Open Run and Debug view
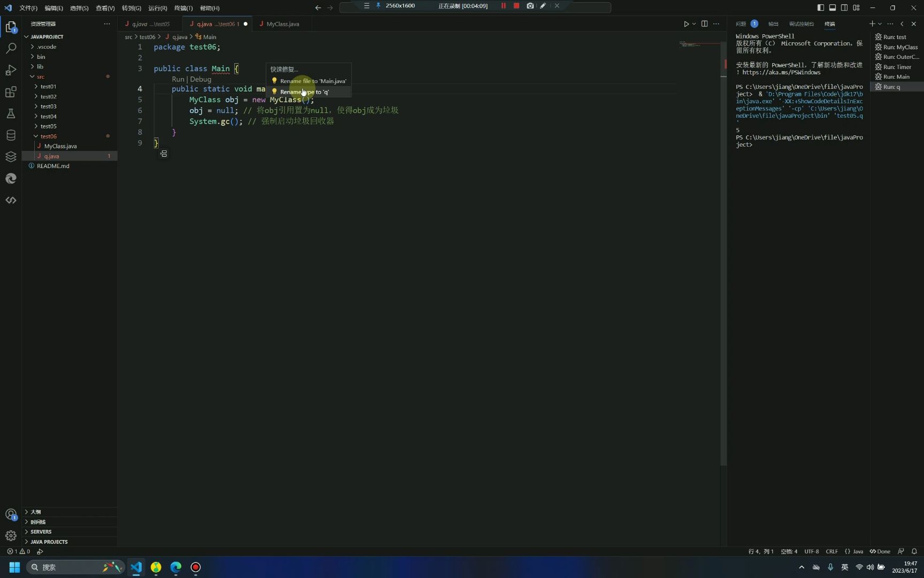 [11, 70]
